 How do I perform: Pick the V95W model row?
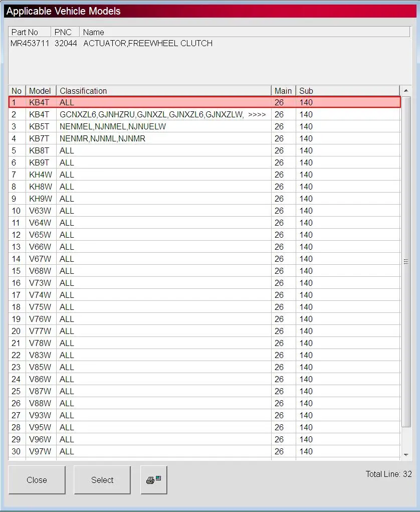(204, 427)
